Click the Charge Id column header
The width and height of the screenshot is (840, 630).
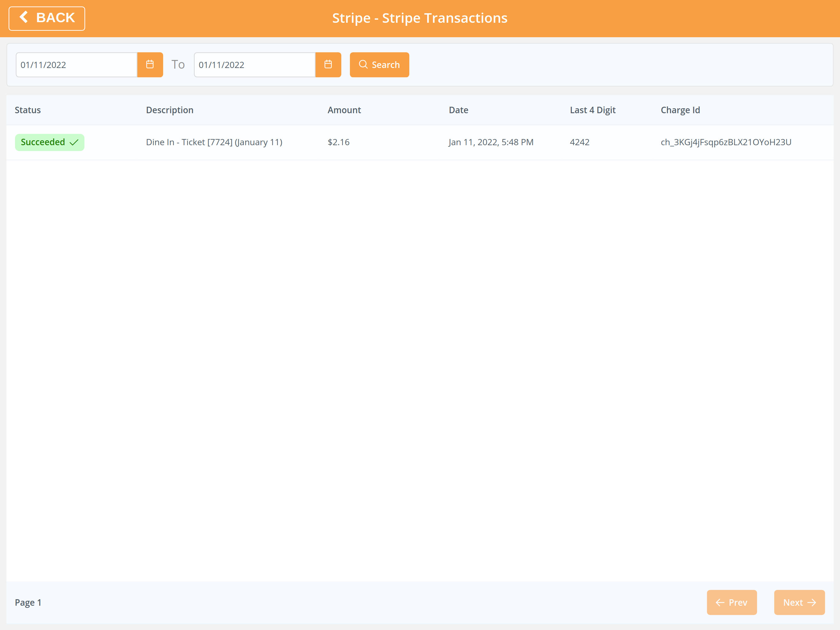pyautogui.click(x=680, y=110)
